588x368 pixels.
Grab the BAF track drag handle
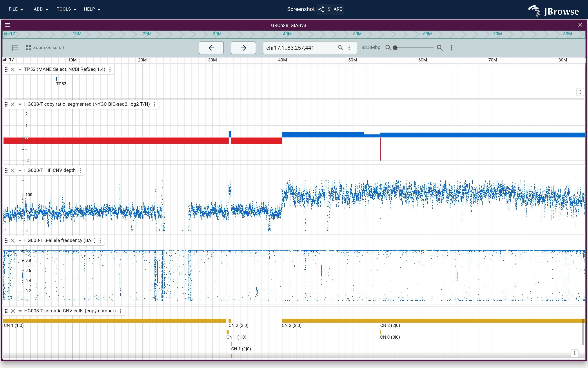tap(6, 241)
